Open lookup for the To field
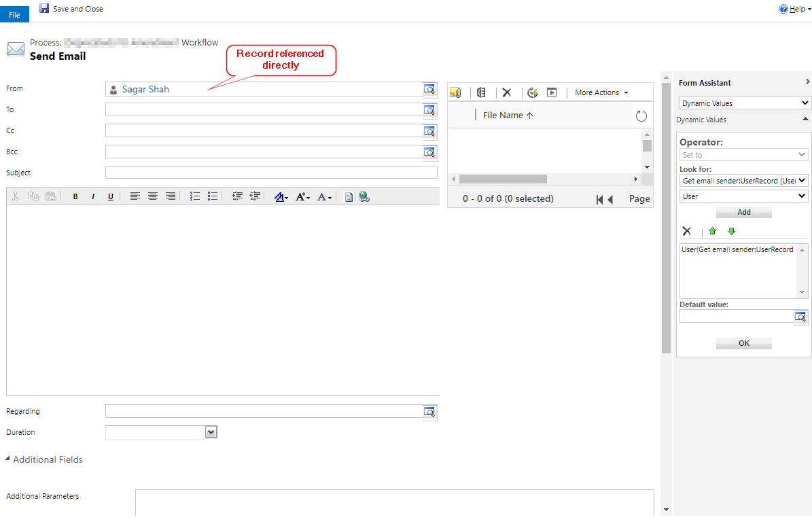The image size is (812, 530). point(429,110)
